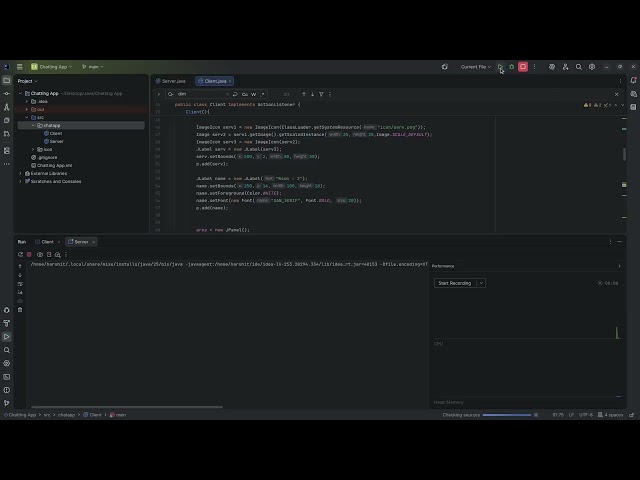Screen dimensions: 640x480
Task: Select the Server tab in the Run panel
Action: point(81,242)
